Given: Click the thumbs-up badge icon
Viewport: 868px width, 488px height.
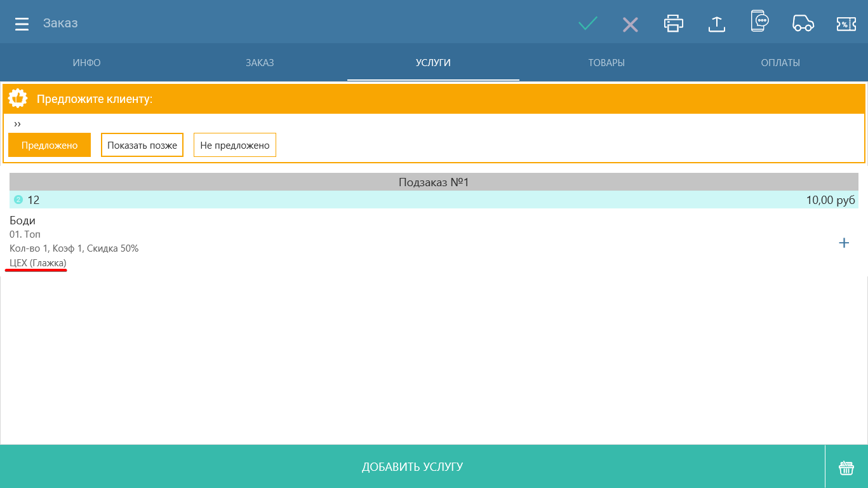Looking at the screenshot, I should coord(18,98).
